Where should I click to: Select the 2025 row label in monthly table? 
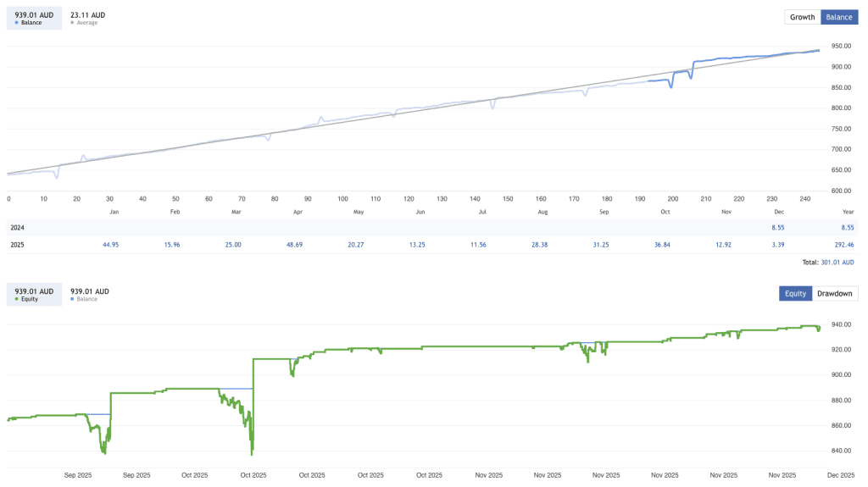[x=18, y=245]
